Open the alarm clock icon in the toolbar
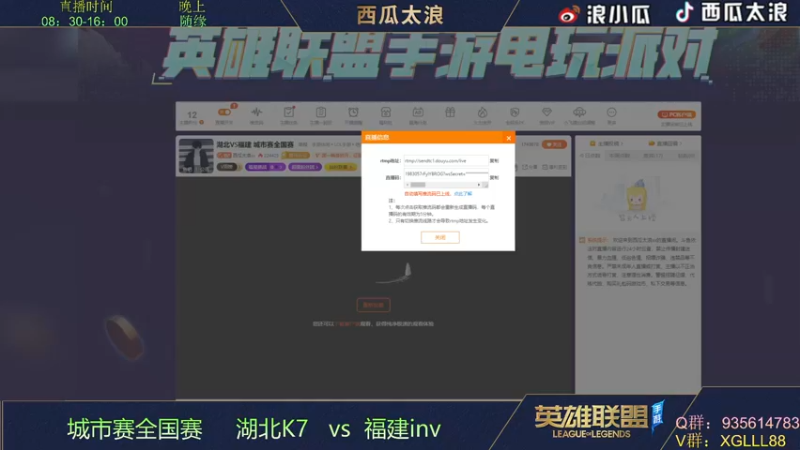800x450 pixels. (x=353, y=112)
